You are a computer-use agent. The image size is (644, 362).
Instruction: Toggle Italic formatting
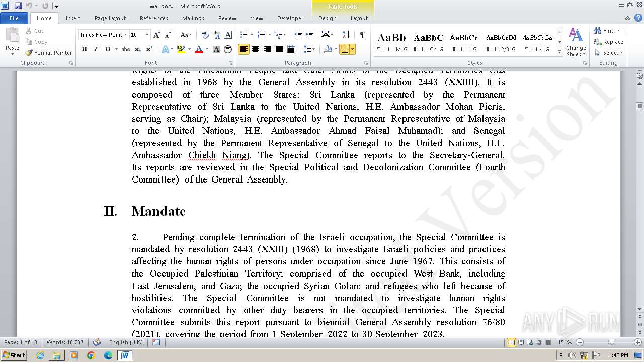pos(96,49)
